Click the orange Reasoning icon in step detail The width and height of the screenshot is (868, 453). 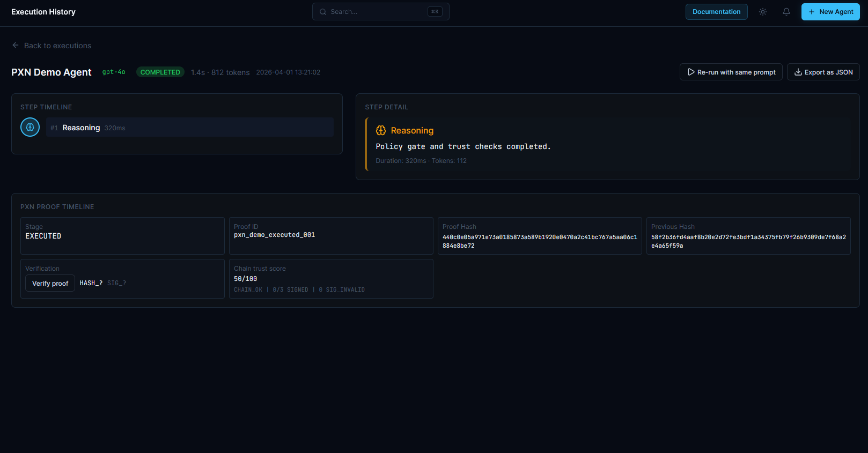381,130
